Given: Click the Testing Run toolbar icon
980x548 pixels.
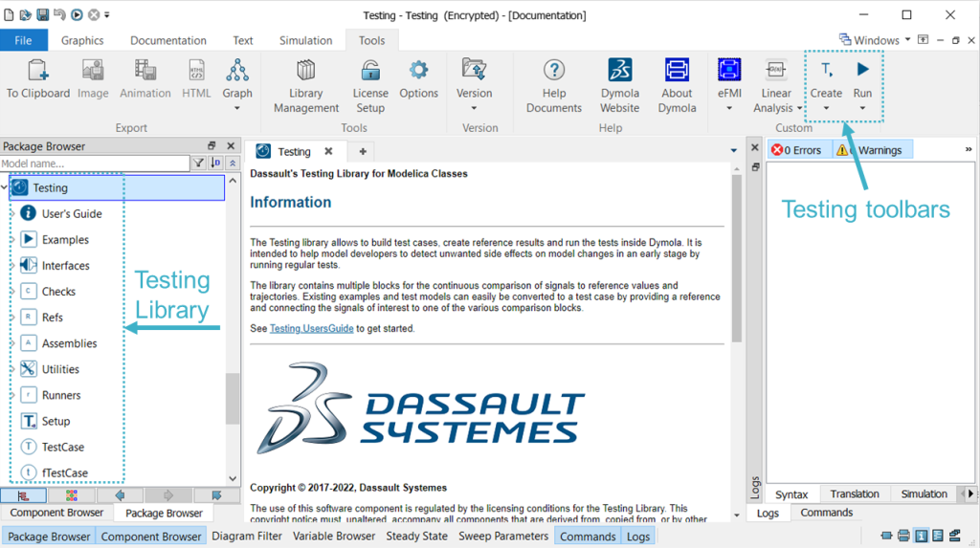Looking at the screenshot, I should pyautogui.click(x=862, y=70).
